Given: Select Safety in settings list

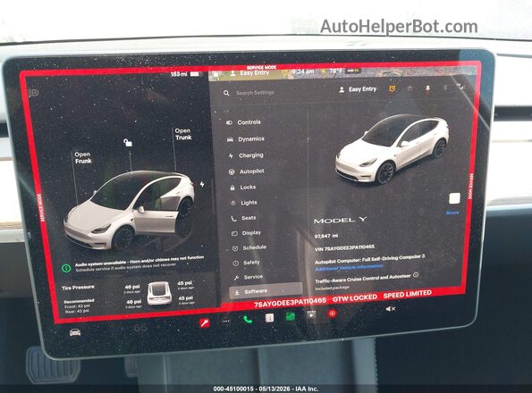Looking at the screenshot, I should (246, 263).
